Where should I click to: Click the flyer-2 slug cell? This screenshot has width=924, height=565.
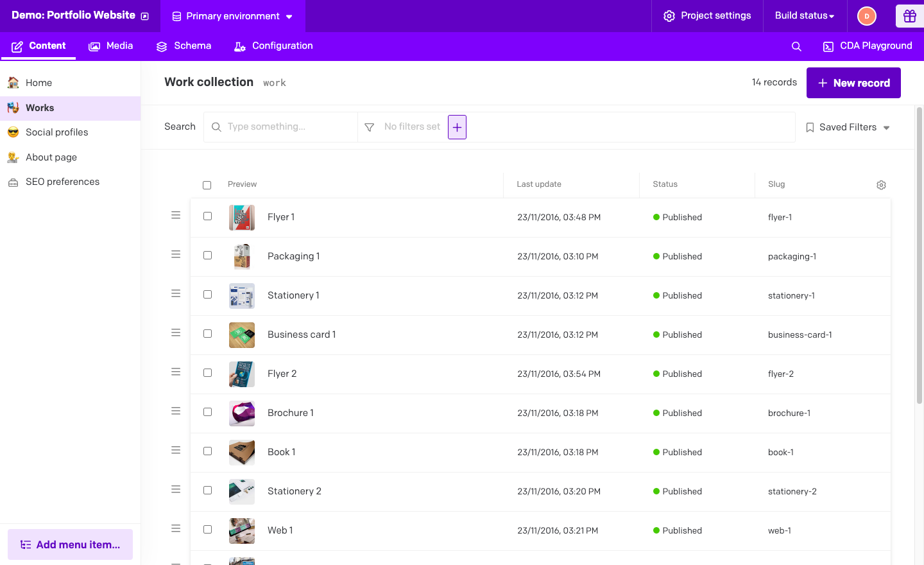click(781, 374)
